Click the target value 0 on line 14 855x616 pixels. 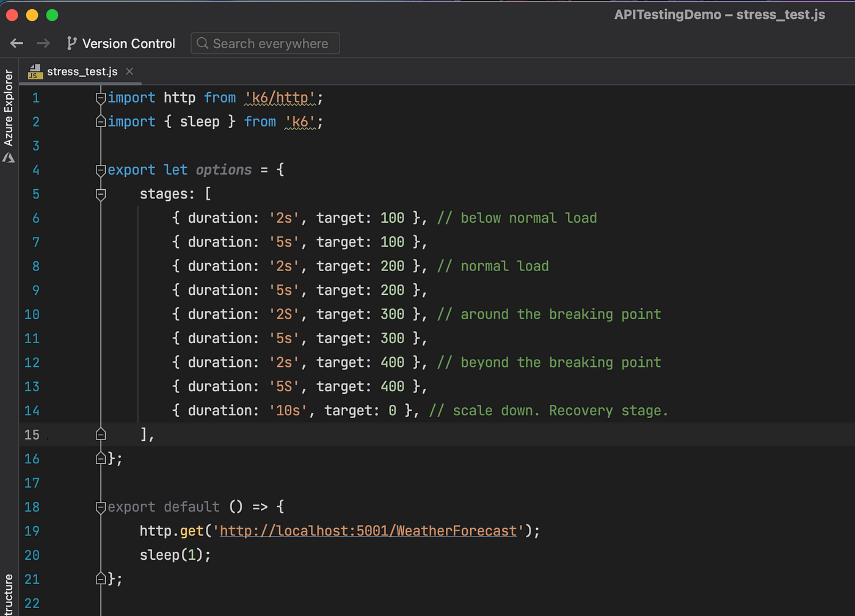[x=393, y=411]
